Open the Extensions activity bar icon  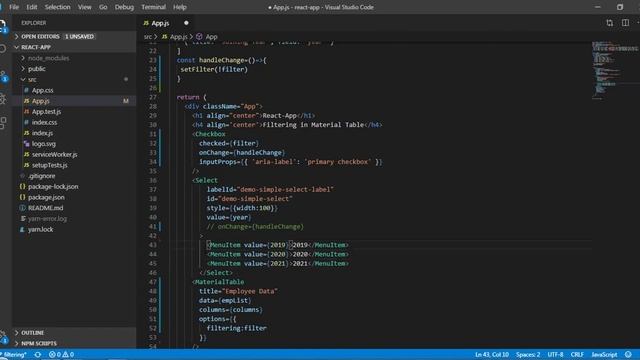click(x=3, y=122)
